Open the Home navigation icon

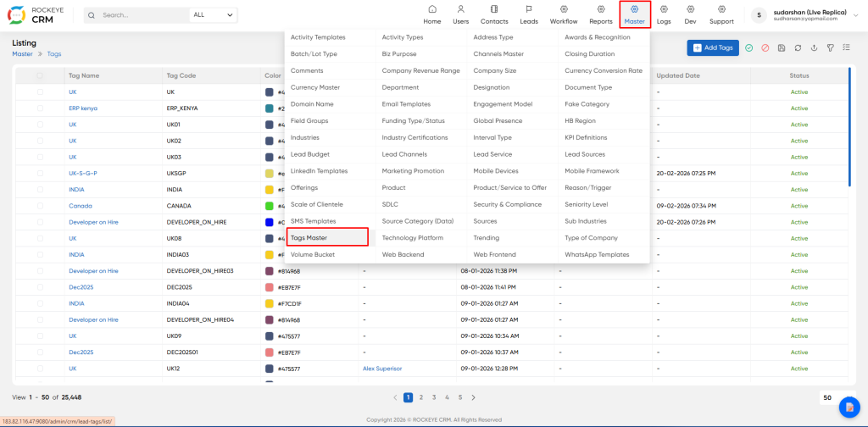(x=431, y=9)
